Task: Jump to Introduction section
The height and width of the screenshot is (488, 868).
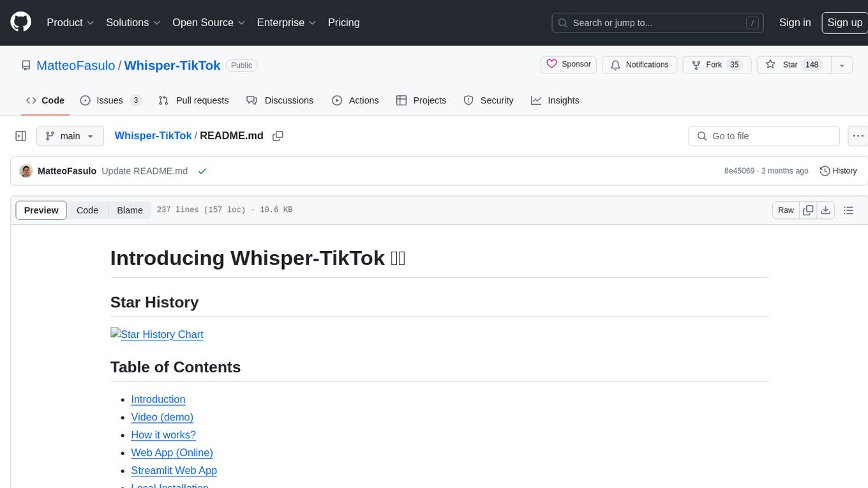Action: point(158,399)
